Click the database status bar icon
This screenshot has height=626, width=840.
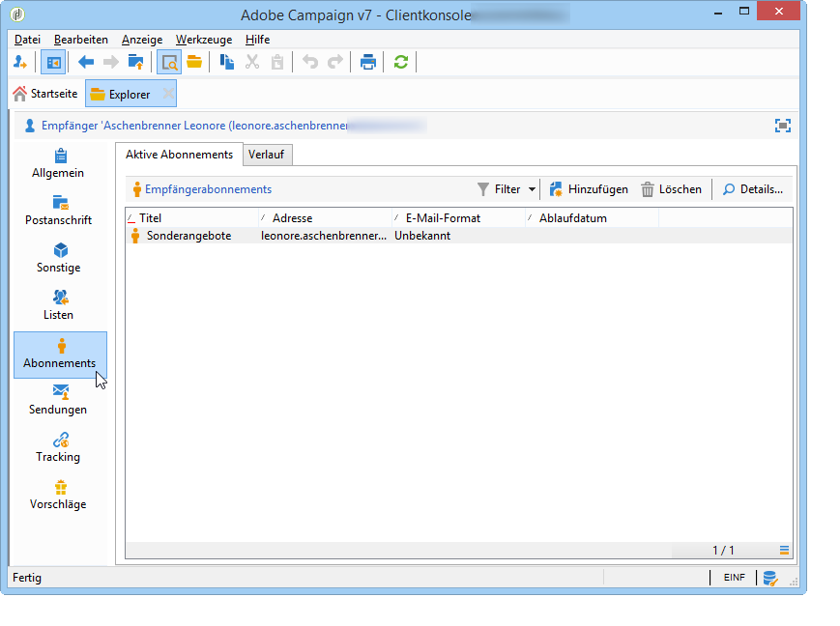pyautogui.click(x=770, y=578)
